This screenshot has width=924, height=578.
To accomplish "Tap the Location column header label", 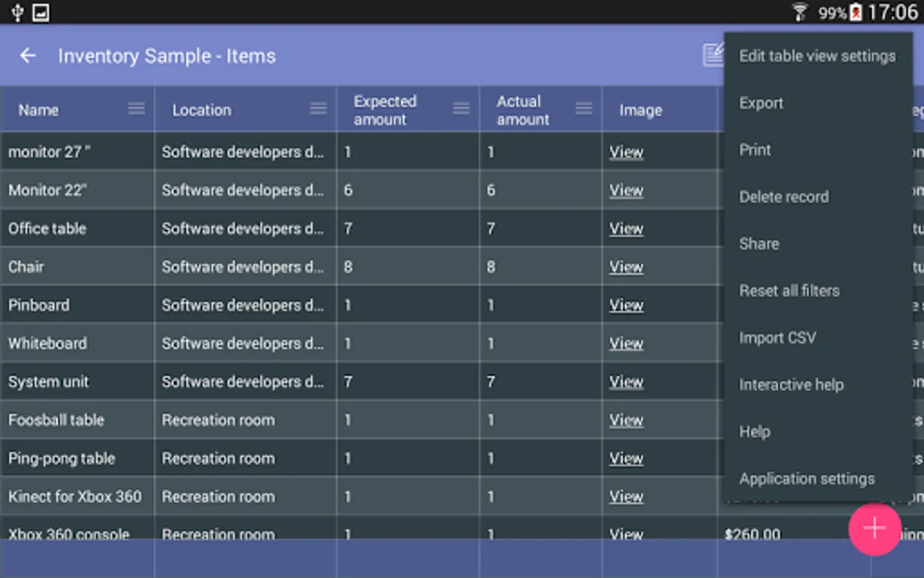I will click(x=201, y=110).
